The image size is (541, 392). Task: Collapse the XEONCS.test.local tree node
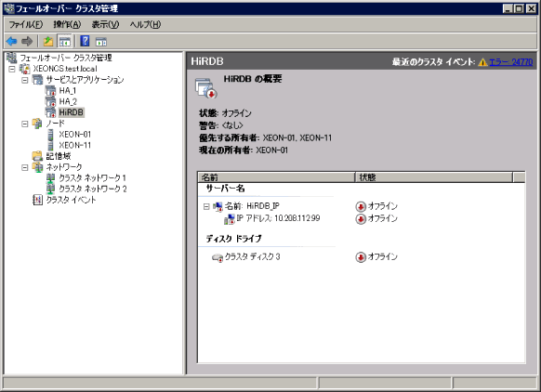click(12, 69)
